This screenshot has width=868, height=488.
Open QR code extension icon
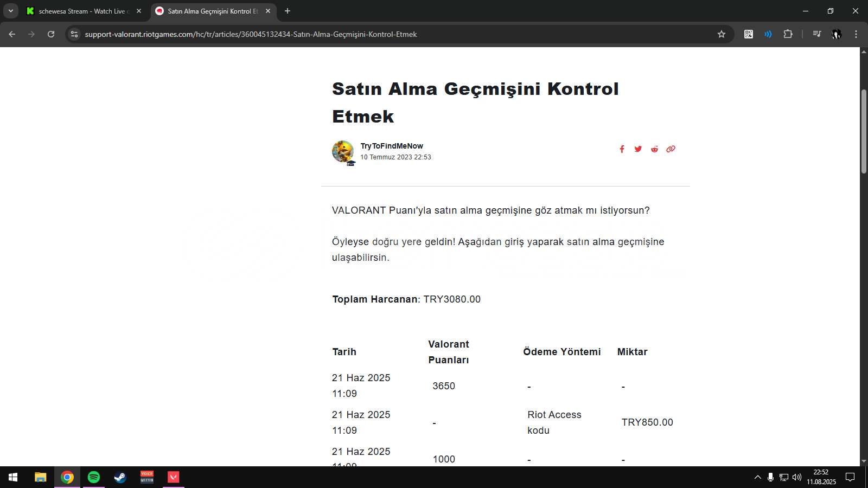point(749,34)
